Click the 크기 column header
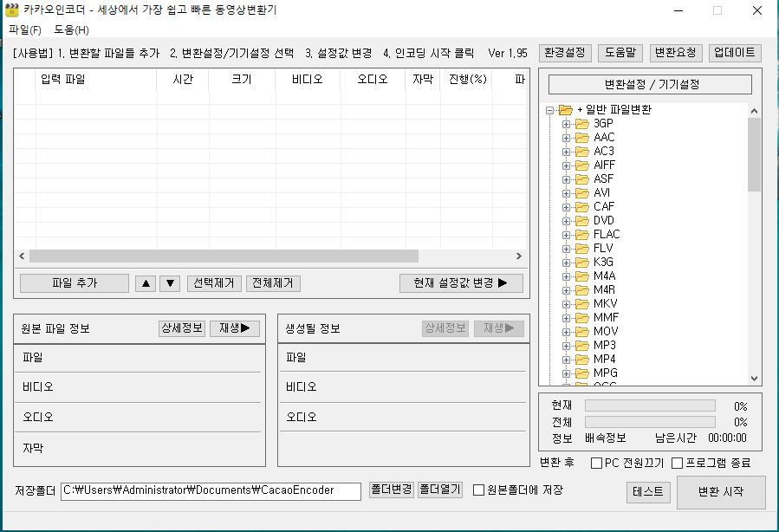This screenshot has width=779, height=532. [x=242, y=80]
